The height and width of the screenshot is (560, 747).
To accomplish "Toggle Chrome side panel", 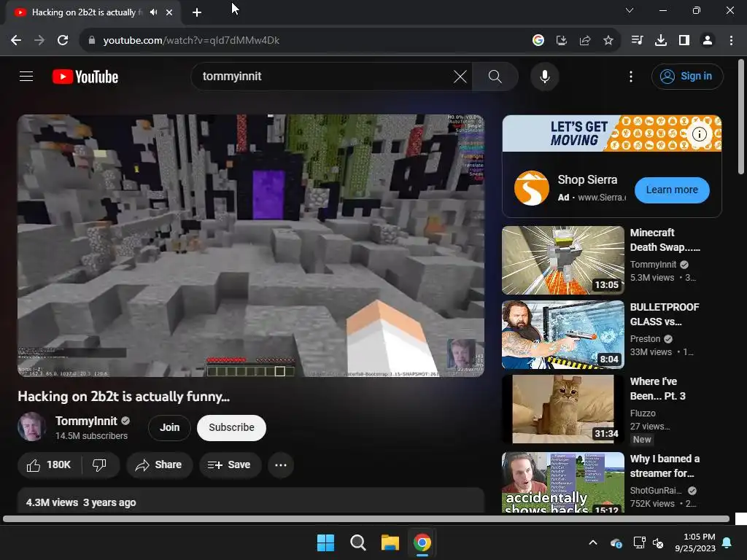I will click(684, 41).
